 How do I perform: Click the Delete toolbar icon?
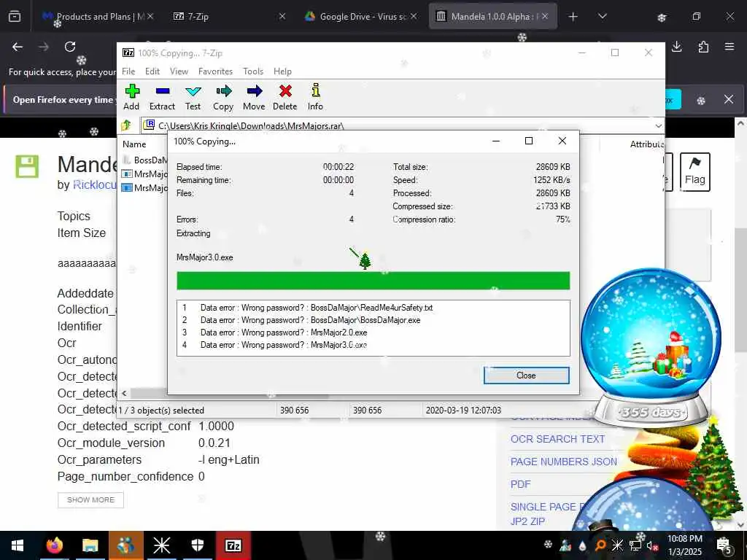285,97
